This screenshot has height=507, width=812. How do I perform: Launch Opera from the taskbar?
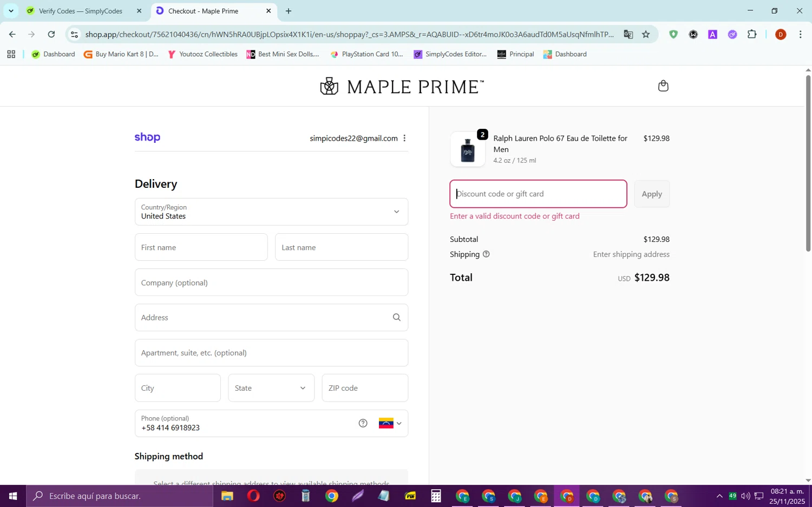pos(253,496)
